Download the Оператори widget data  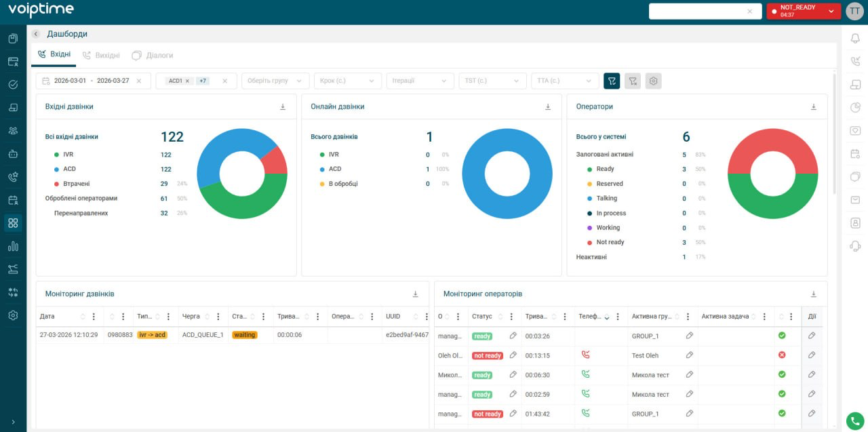click(813, 107)
